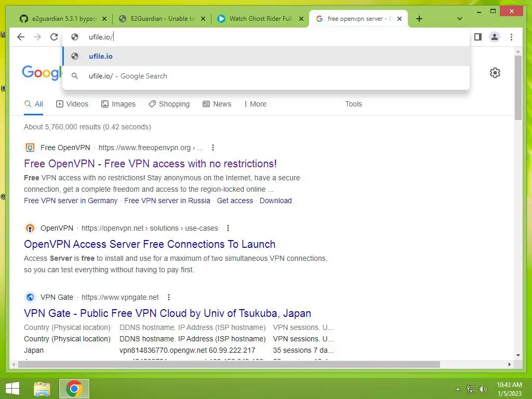This screenshot has height=399, width=532.
Task: Click the address bar containing ufile.io/
Action: 267,37
